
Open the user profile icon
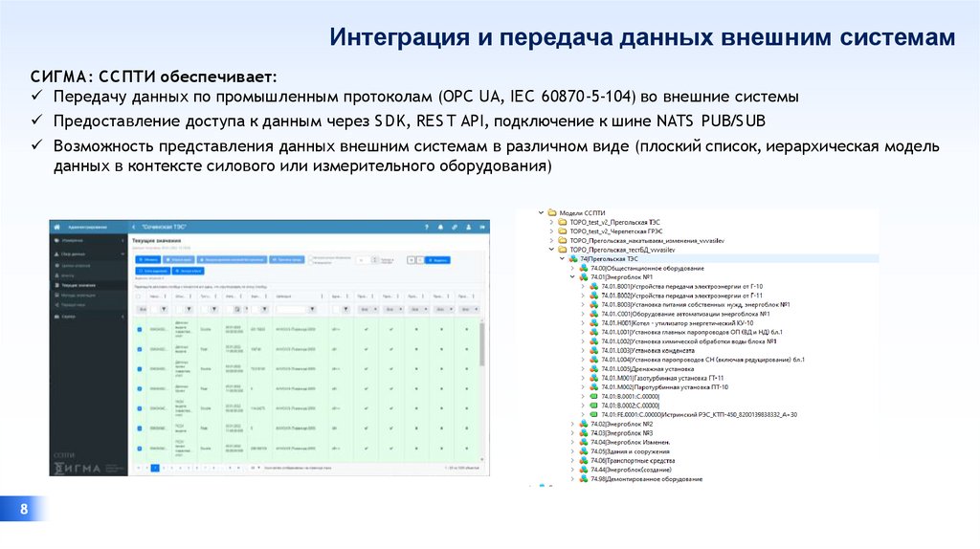click(x=468, y=228)
